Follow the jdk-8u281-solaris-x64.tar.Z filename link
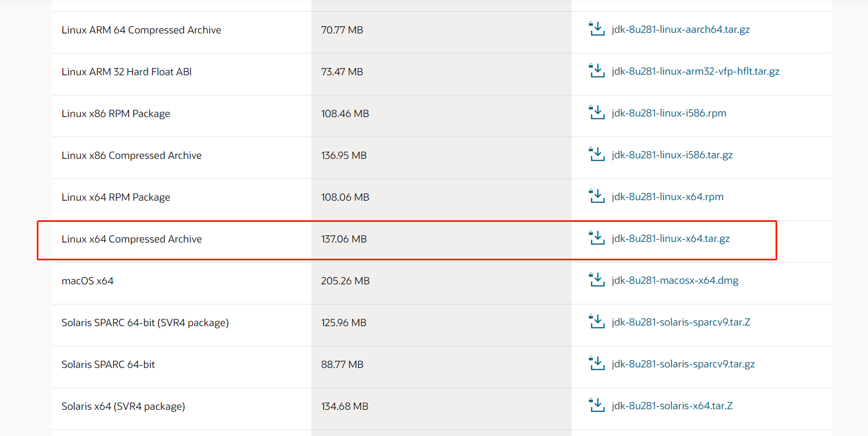Screen dimensions: 868x436 tap(672, 406)
